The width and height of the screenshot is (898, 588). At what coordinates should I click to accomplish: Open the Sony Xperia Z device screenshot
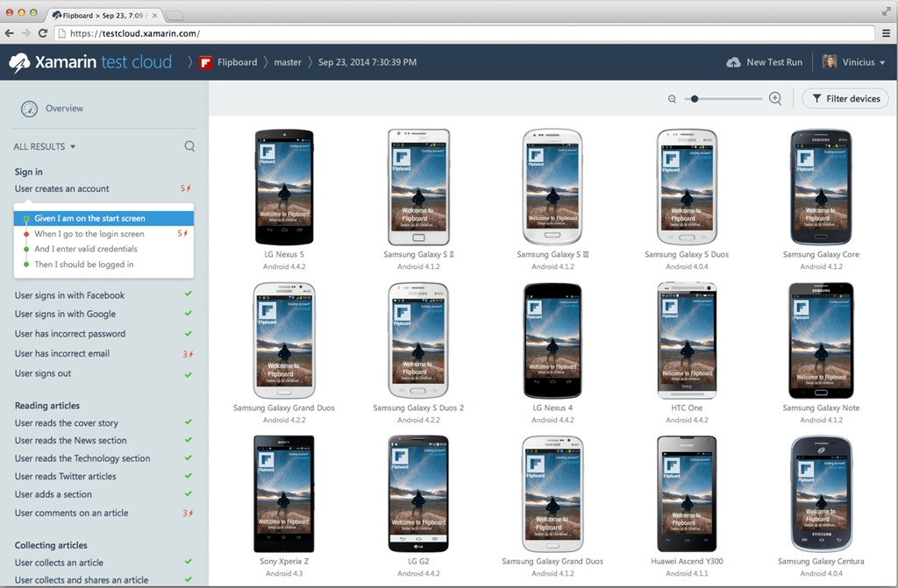click(x=284, y=494)
